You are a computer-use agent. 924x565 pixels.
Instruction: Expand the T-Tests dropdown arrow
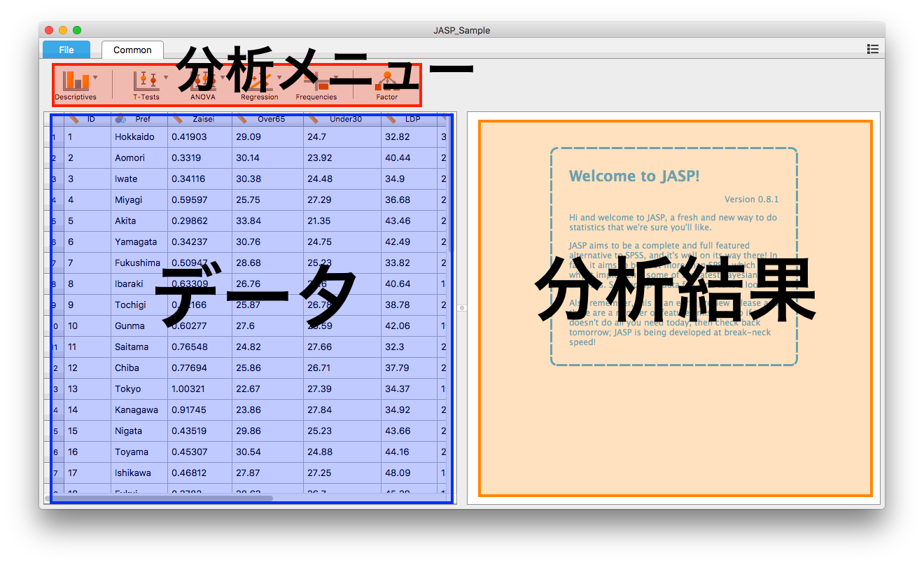[166, 77]
